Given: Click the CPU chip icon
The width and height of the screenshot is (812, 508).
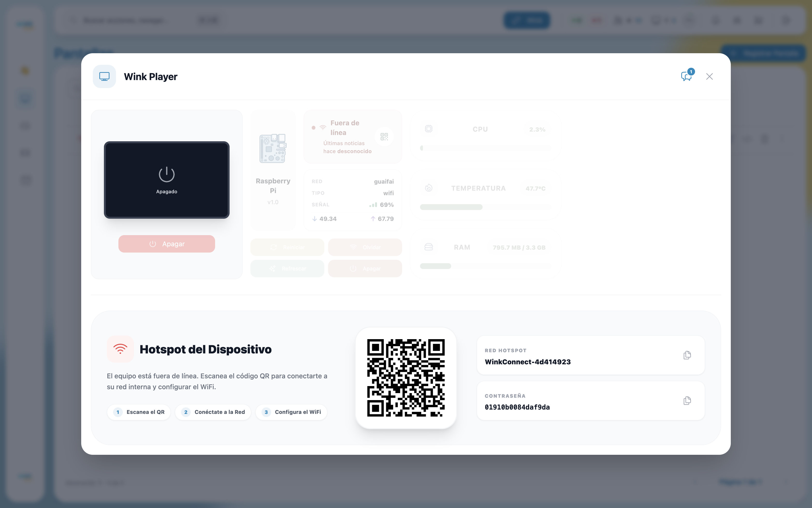Looking at the screenshot, I should (429, 129).
